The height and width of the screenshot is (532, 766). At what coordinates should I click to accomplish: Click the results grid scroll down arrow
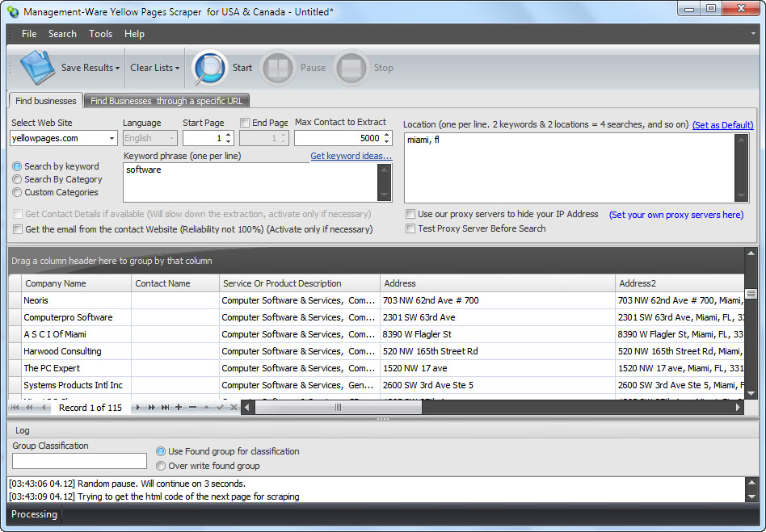[x=751, y=393]
